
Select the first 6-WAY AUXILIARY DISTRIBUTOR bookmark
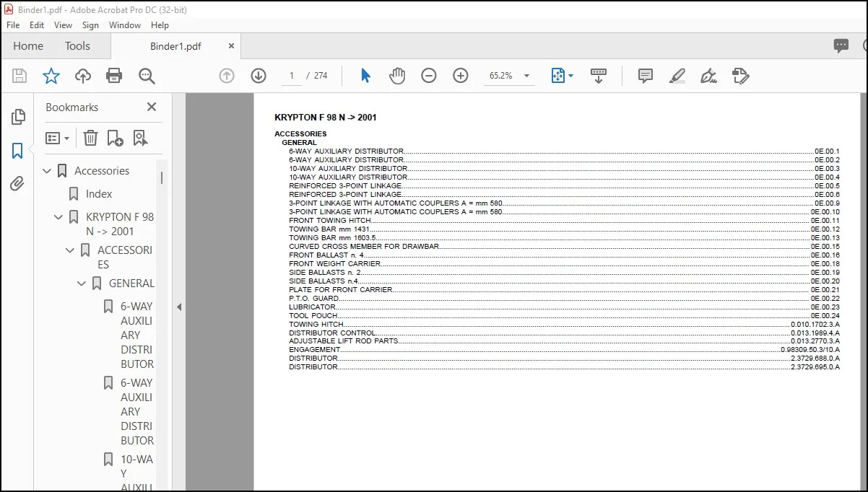coord(137,335)
